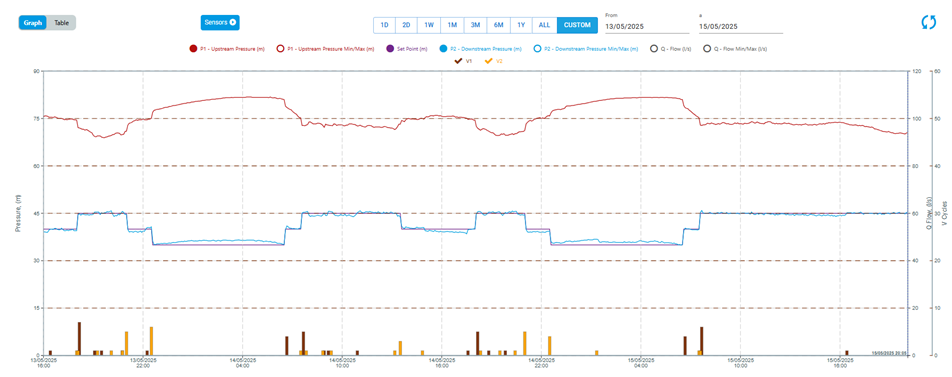952x377 pixels.
Task: Click the end date field 15/05/2025
Action: (x=740, y=27)
